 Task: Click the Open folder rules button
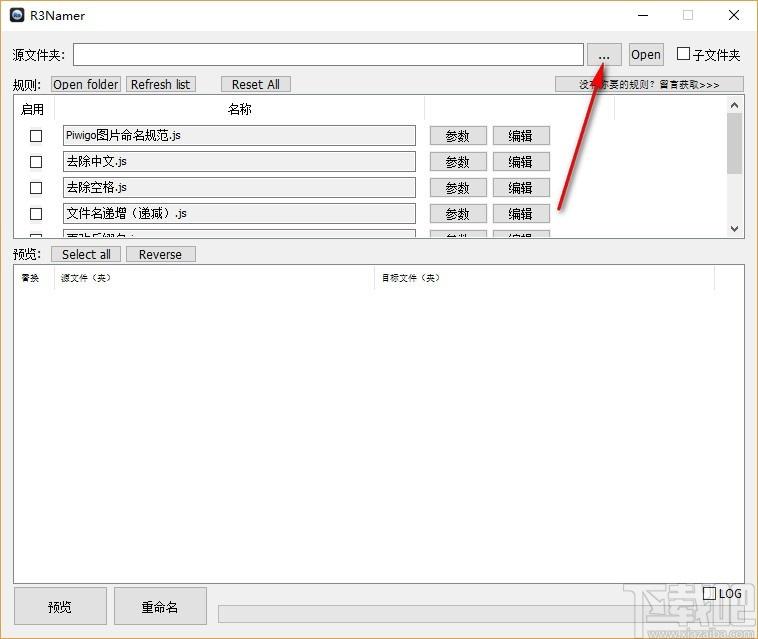tap(86, 84)
